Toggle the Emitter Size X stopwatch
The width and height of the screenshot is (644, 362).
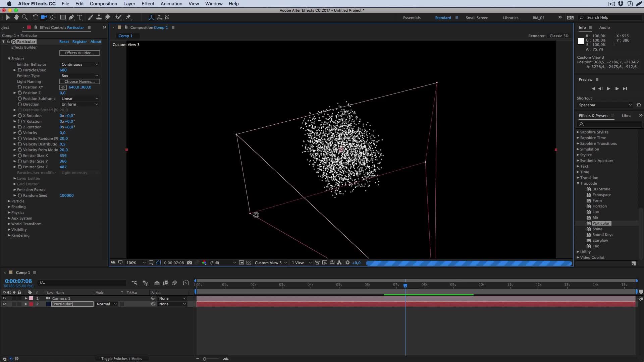click(x=20, y=156)
